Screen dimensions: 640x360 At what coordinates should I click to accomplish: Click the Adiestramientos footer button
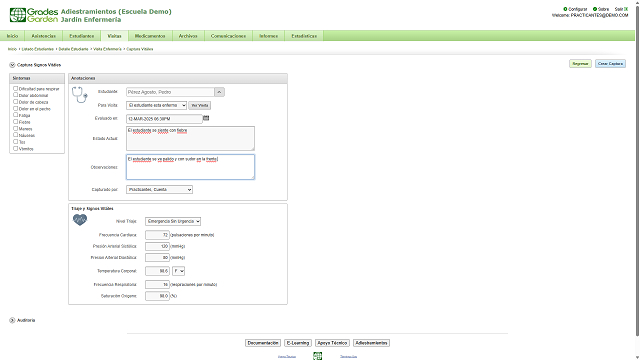coord(371,343)
